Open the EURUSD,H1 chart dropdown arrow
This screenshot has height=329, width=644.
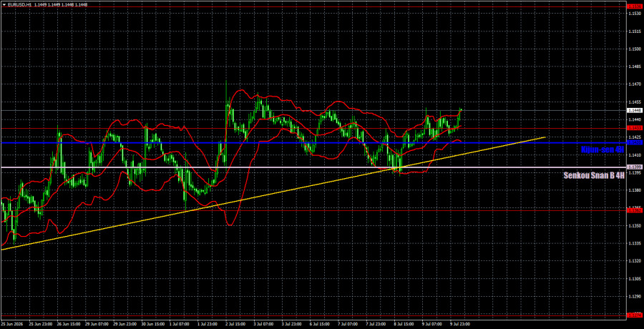(x=4, y=4)
